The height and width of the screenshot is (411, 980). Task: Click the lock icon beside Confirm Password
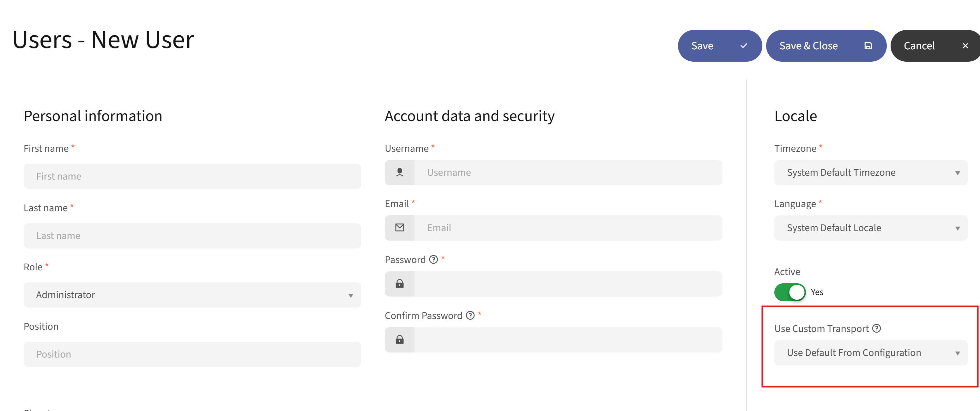399,340
